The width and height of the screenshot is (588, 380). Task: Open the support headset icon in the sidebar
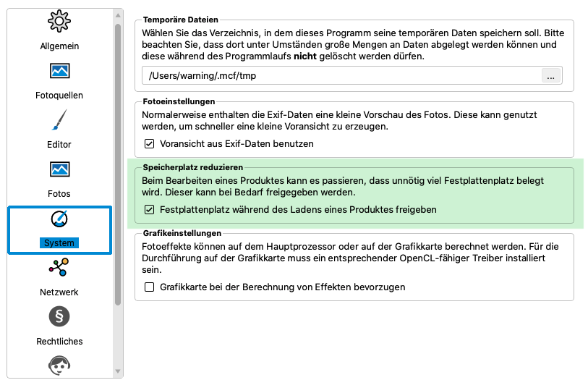(x=59, y=366)
